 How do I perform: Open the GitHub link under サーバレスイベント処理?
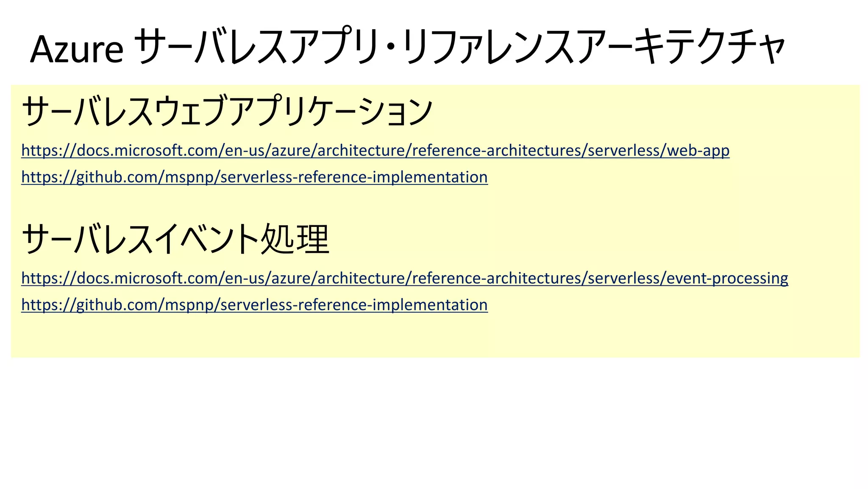[x=255, y=305]
